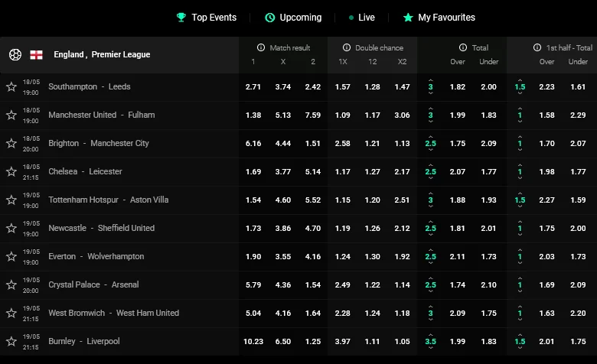Viewport: 597px width, 364px height.
Task: Raise 1st half Total line for Tottenham match
Action: point(520,193)
